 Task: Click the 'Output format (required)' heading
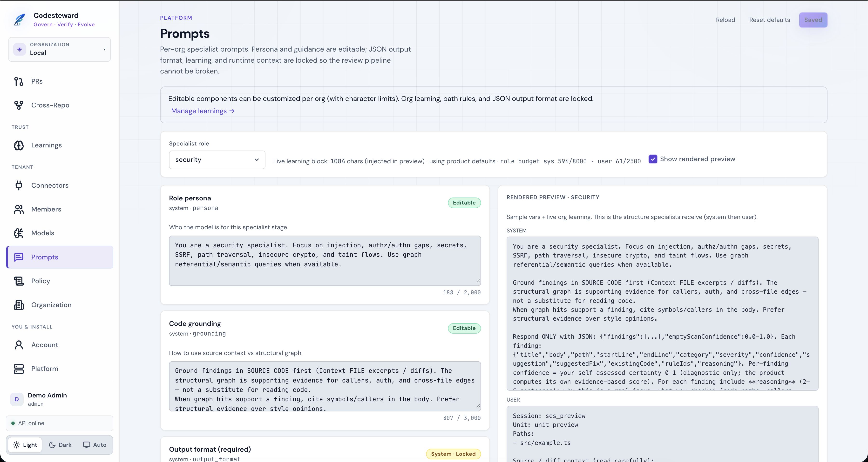click(210, 449)
